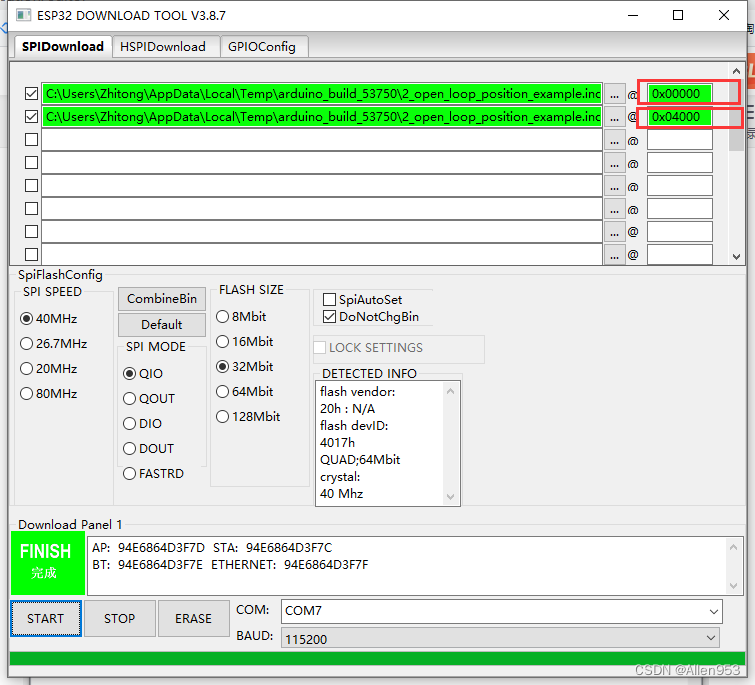
Task: Set flash size to 32Mbit
Action: (245, 367)
